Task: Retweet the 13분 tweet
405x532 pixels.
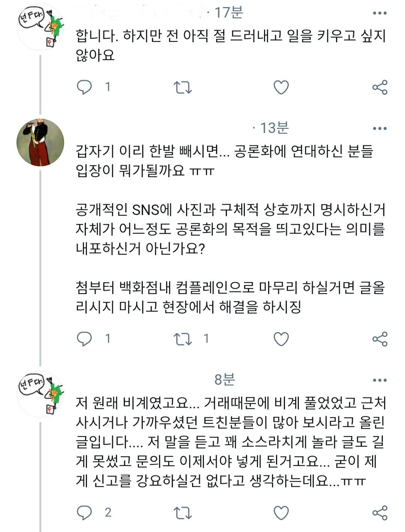Action: 183,339
